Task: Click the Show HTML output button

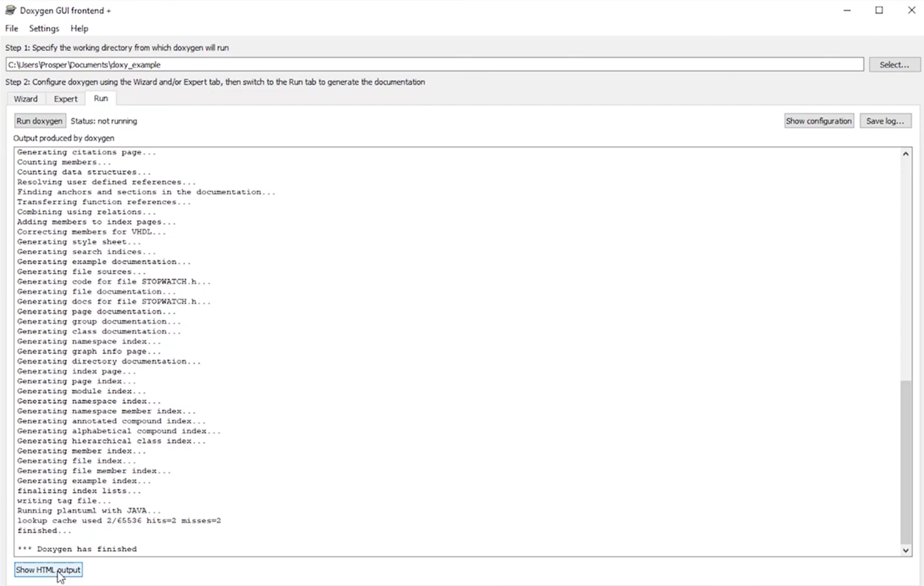Action: tap(48, 570)
